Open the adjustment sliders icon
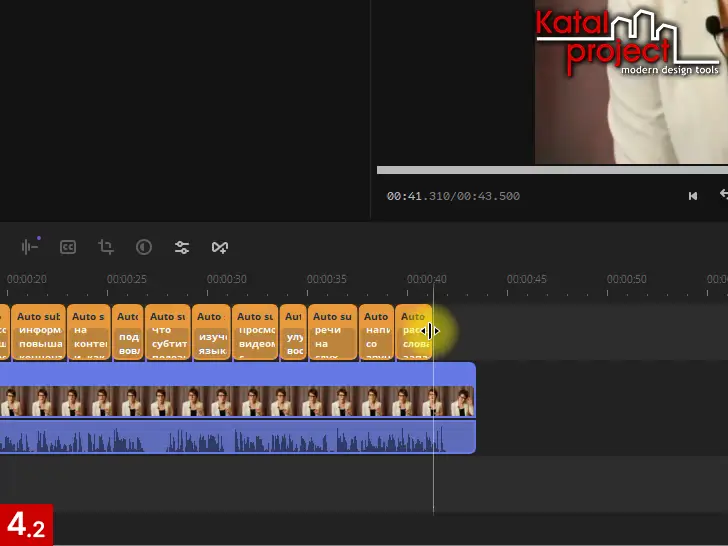Image resolution: width=728 pixels, height=546 pixels. tap(182, 247)
